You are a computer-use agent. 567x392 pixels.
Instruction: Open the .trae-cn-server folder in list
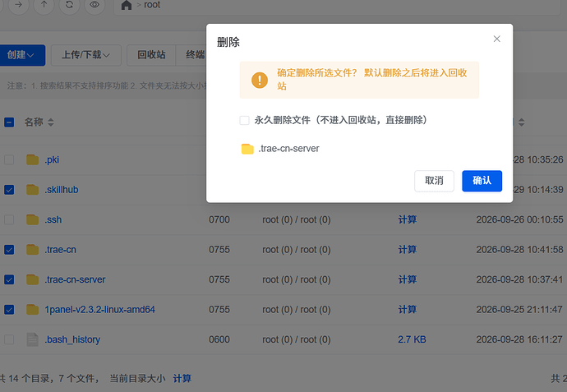(75, 280)
